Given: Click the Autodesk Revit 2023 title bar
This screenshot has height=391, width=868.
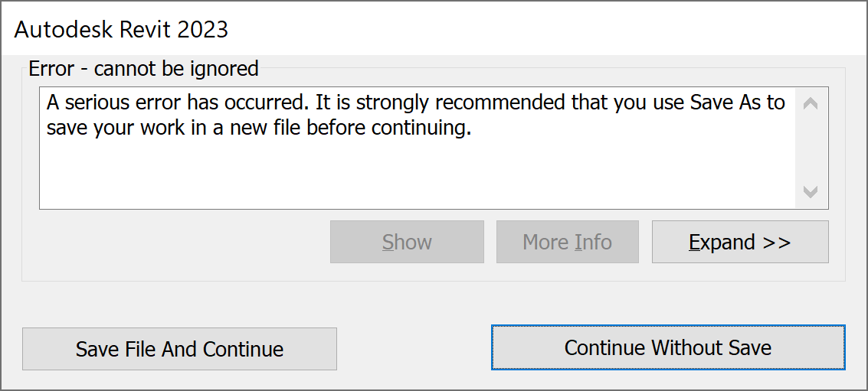Looking at the screenshot, I should click(460, 29).
